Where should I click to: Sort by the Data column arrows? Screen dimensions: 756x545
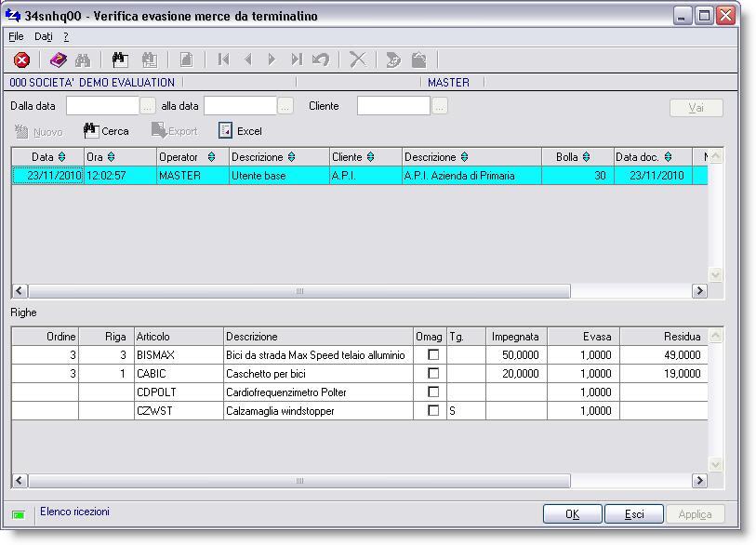coord(62,157)
